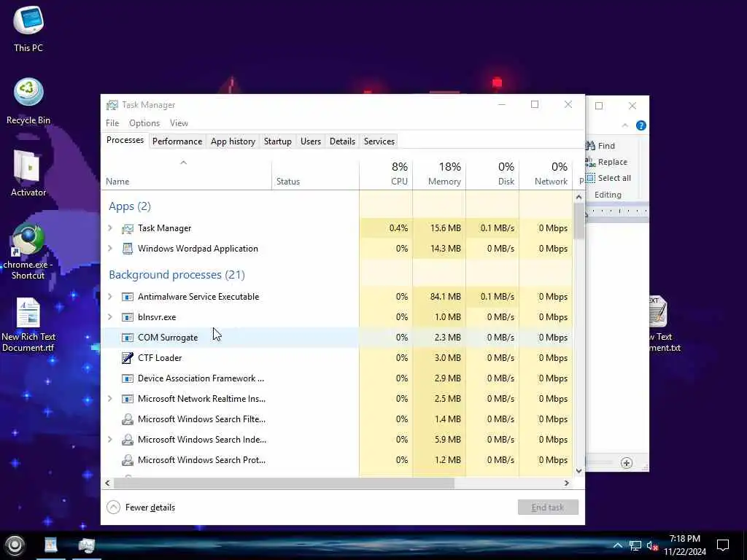This screenshot has height=560, width=747.
Task: Click horizontal scrollbar right arrow
Action: (566, 483)
